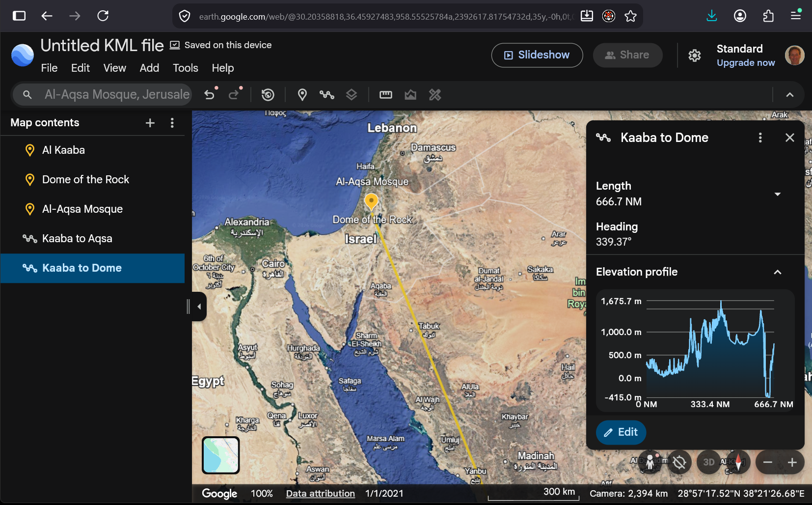Select the Al Kaaba placemark
Viewport: 812px width, 505px height.
pos(93,150)
